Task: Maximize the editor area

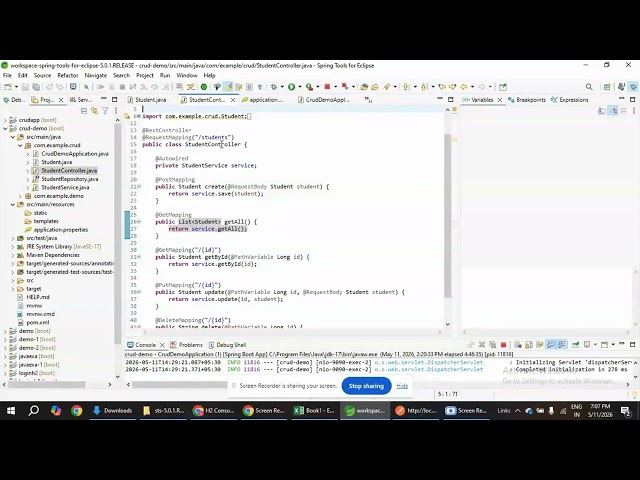Action: [451, 100]
